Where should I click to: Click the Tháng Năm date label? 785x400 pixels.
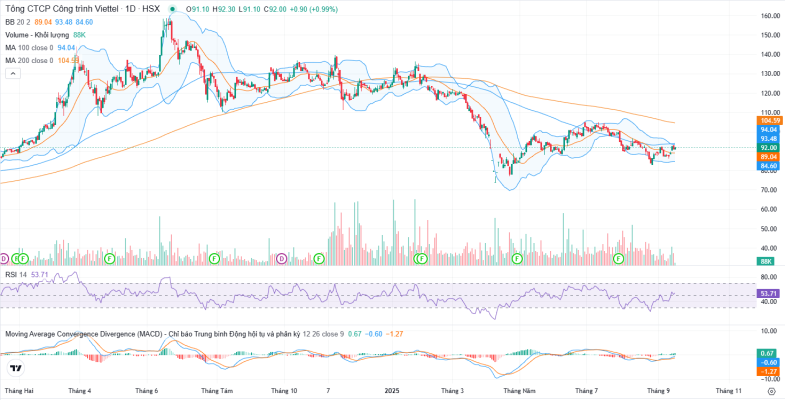(518, 390)
